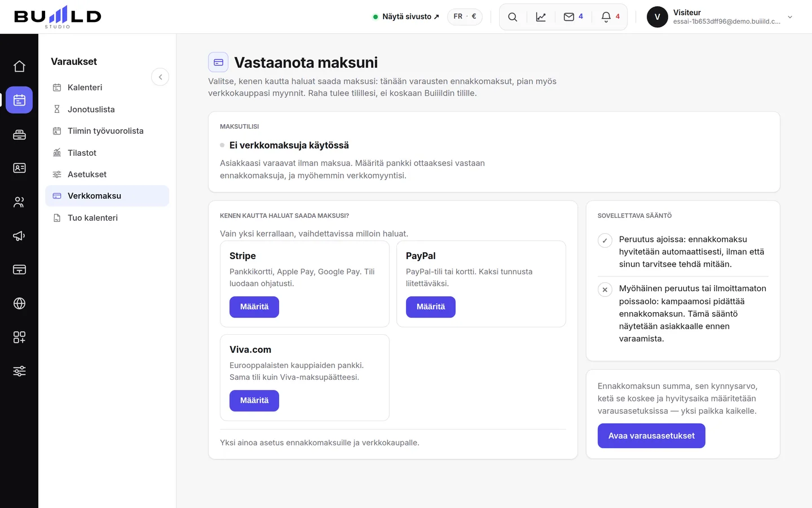This screenshot has width=812, height=508.
Task: Open Tilastot menu item
Action: (107, 153)
